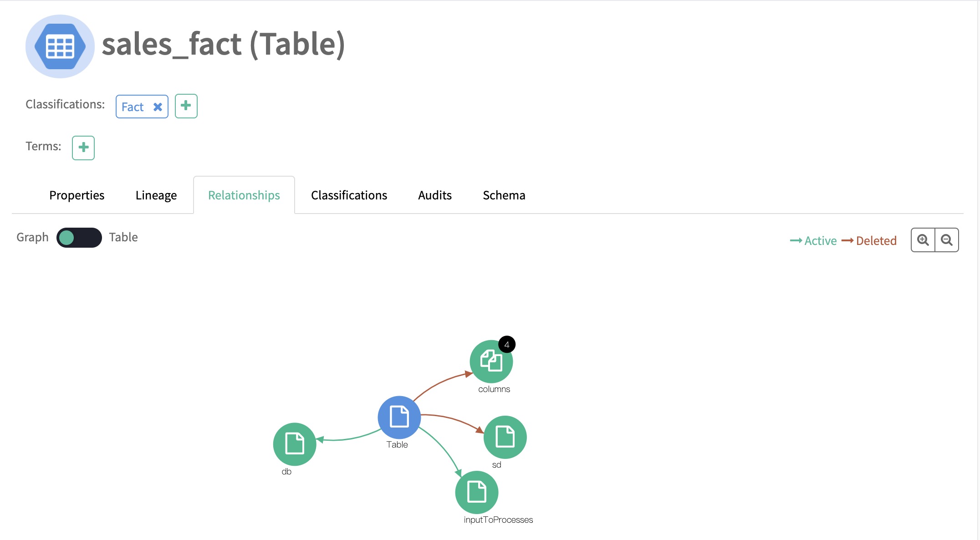Click the Table label next to toggle
Screen dimensions: 980x540
coord(123,237)
